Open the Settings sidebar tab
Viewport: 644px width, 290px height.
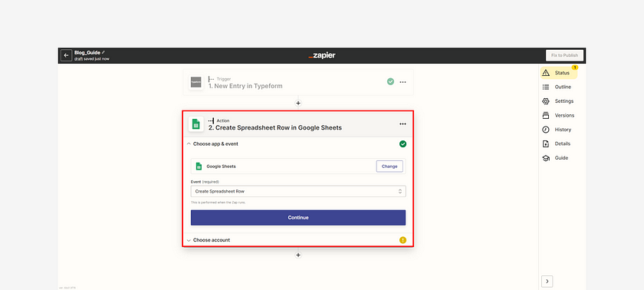coord(559,101)
